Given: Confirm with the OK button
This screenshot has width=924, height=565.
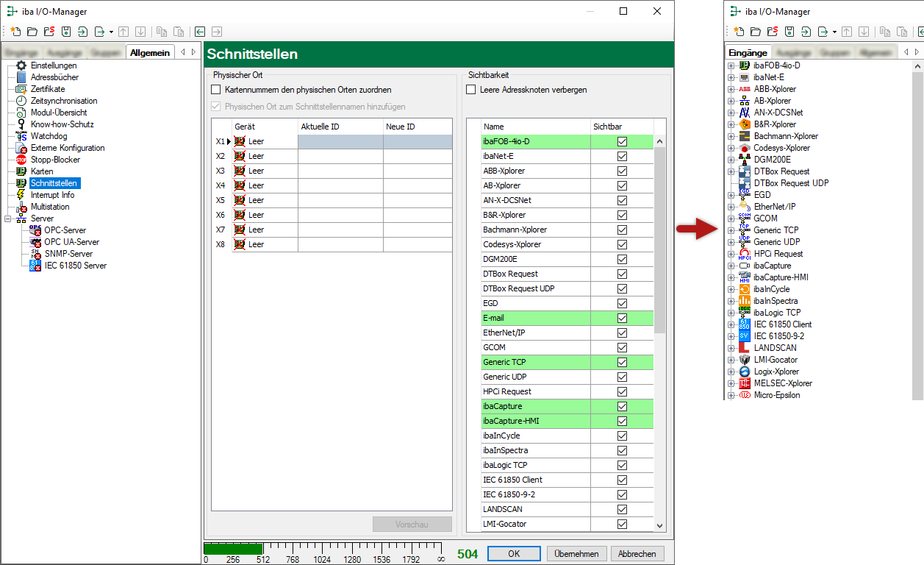Looking at the screenshot, I should pyautogui.click(x=514, y=554).
